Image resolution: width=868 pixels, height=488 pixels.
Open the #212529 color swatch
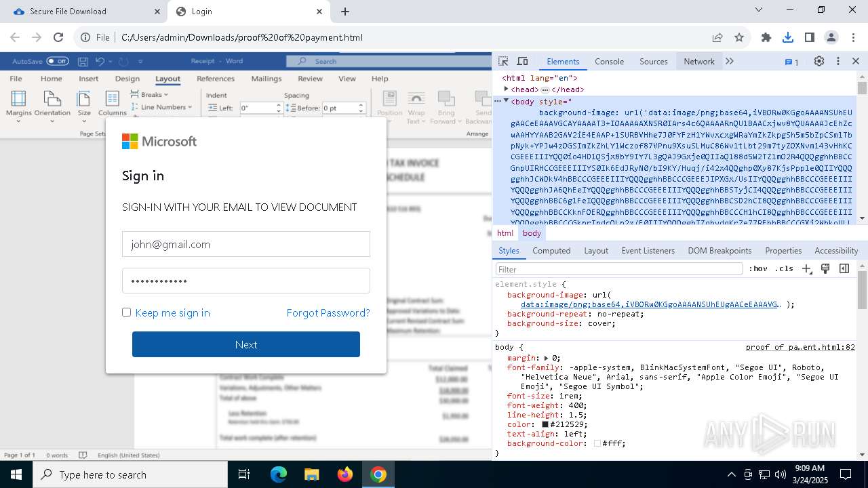coord(545,424)
